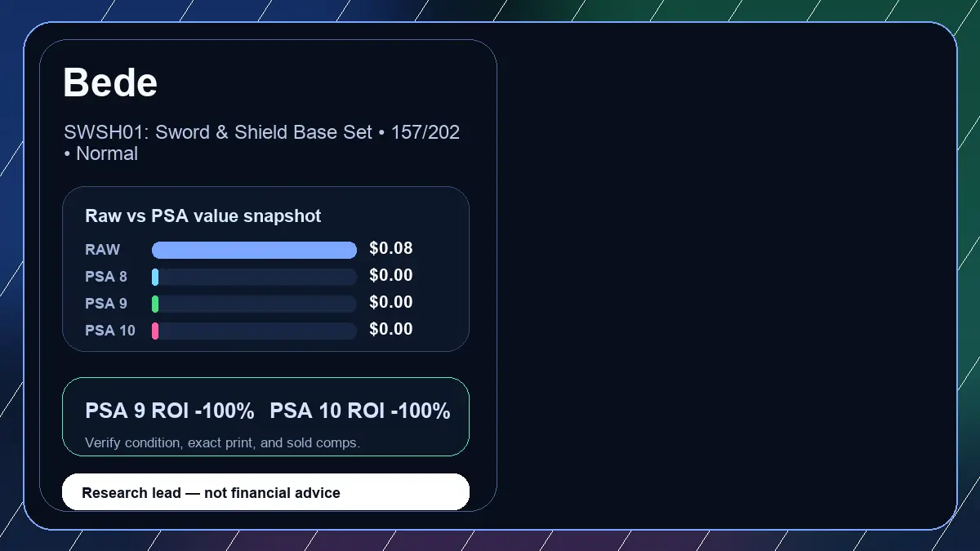Select the PSA 8 row label
Screen dimensions: 980x551
tap(106, 277)
